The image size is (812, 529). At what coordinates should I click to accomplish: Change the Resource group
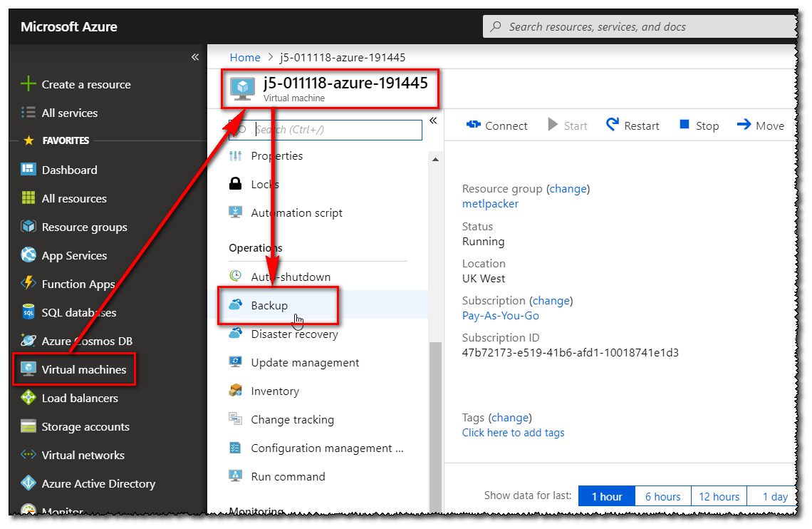pyautogui.click(x=568, y=189)
